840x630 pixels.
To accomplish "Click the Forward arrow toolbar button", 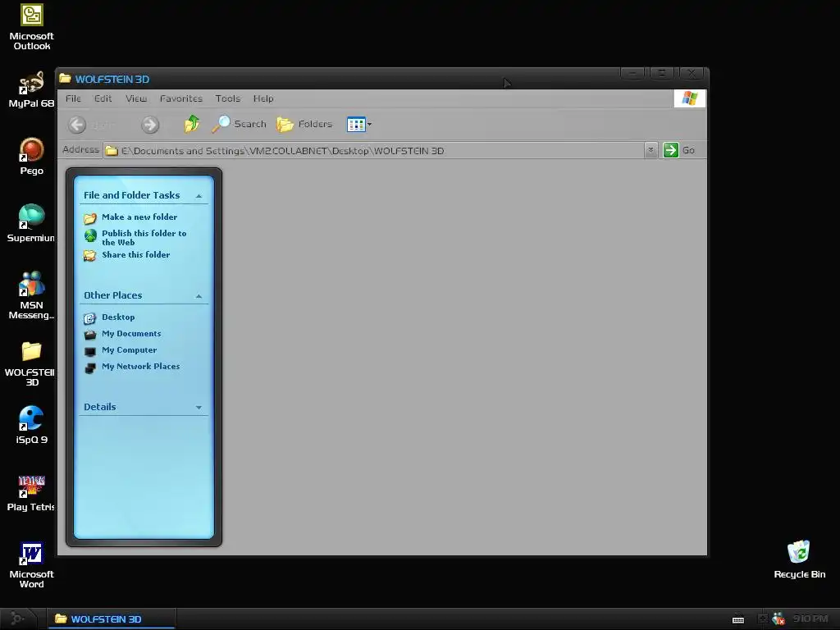I will coord(150,125).
